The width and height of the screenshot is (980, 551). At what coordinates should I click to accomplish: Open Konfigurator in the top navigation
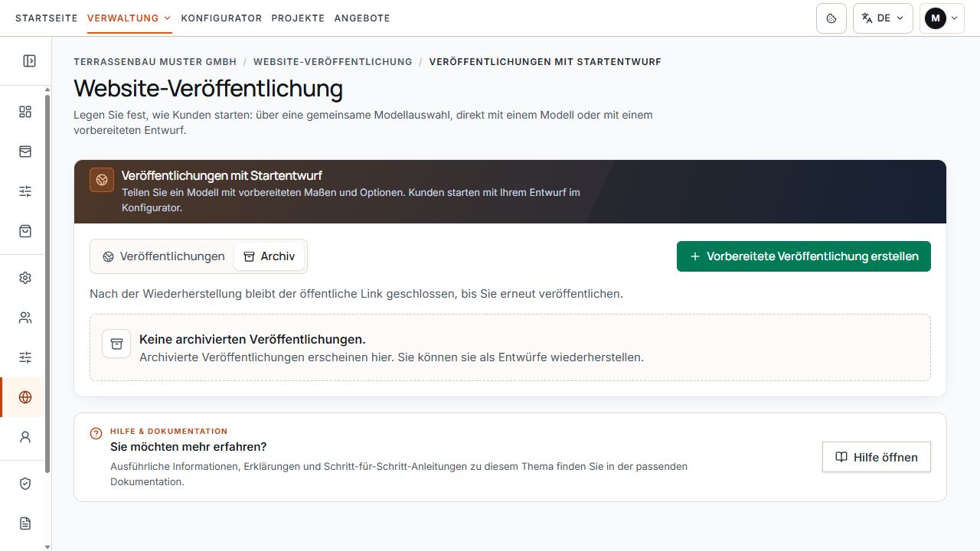pos(221,18)
